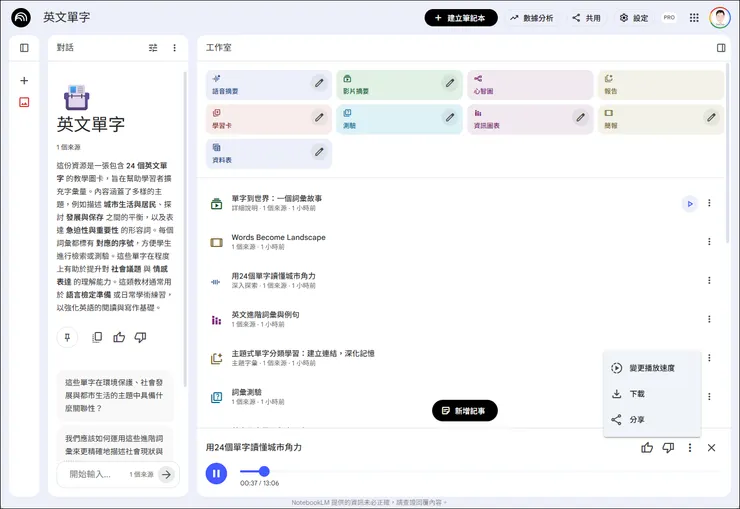
Task: Close the audio player bar
Action: [x=711, y=448]
